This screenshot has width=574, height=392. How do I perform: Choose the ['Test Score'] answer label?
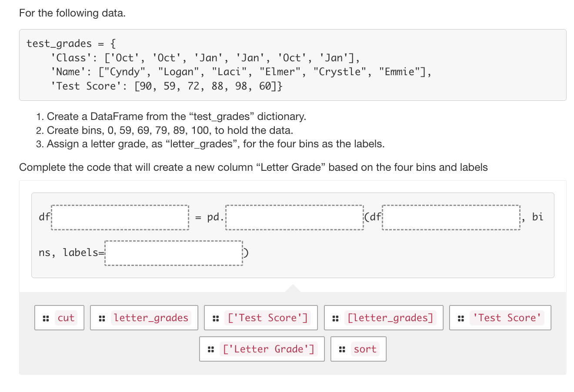tap(267, 318)
